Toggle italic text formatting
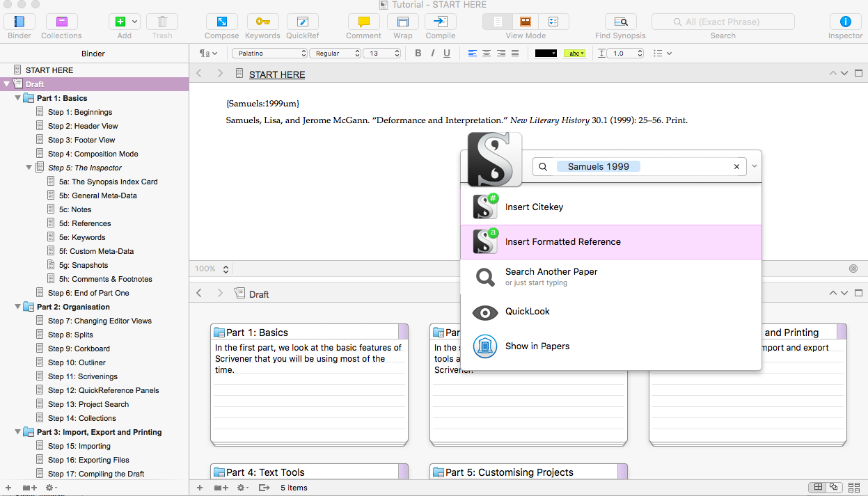The image size is (868, 496). pos(432,54)
